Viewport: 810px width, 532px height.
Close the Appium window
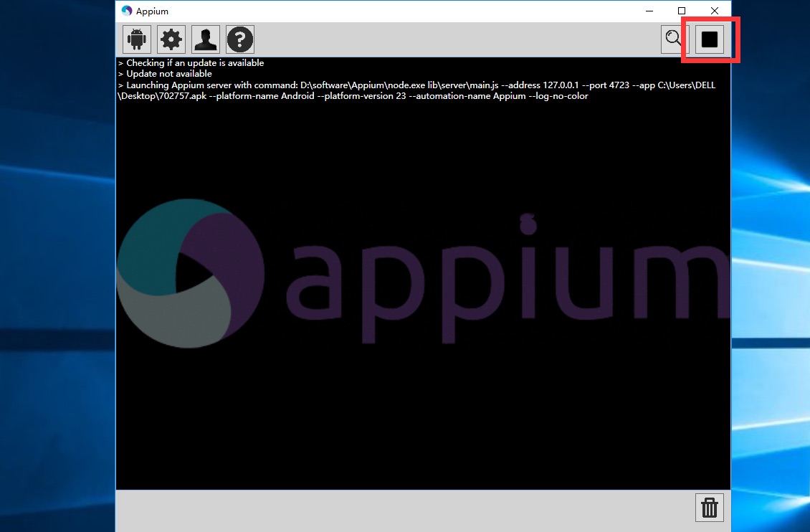(715, 11)
